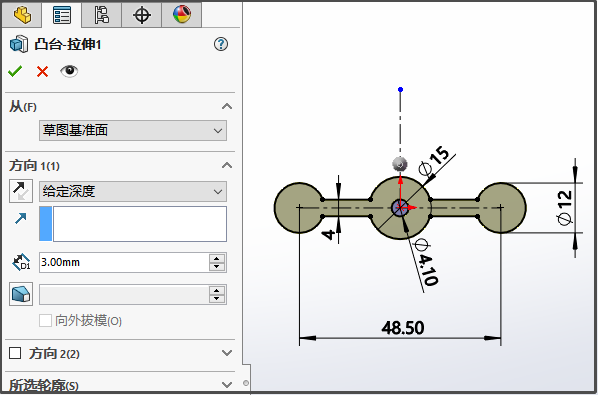Click the help question mark icon
Viewport: 598px width, 395px height.
click(221, 44)
